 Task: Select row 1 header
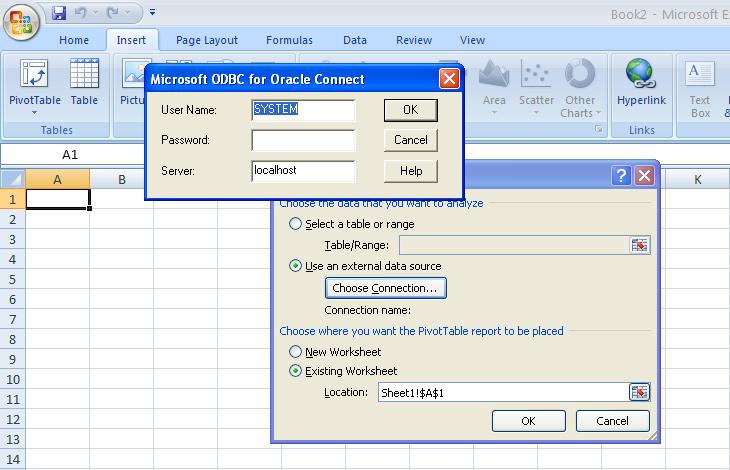click(x=13, y=199)
